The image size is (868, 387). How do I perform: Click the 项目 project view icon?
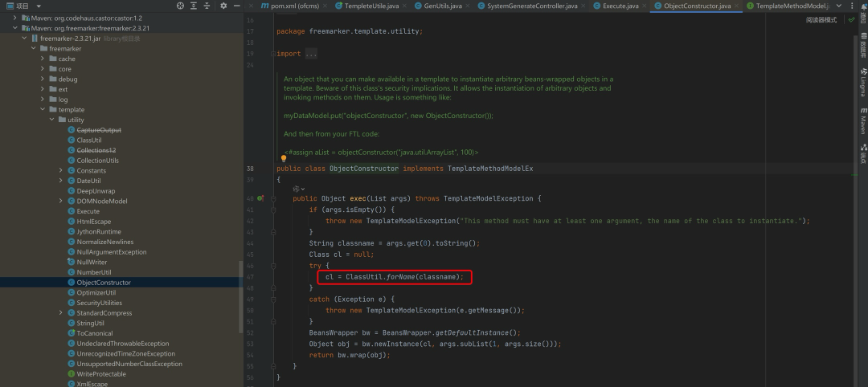(x=9, y=6)
